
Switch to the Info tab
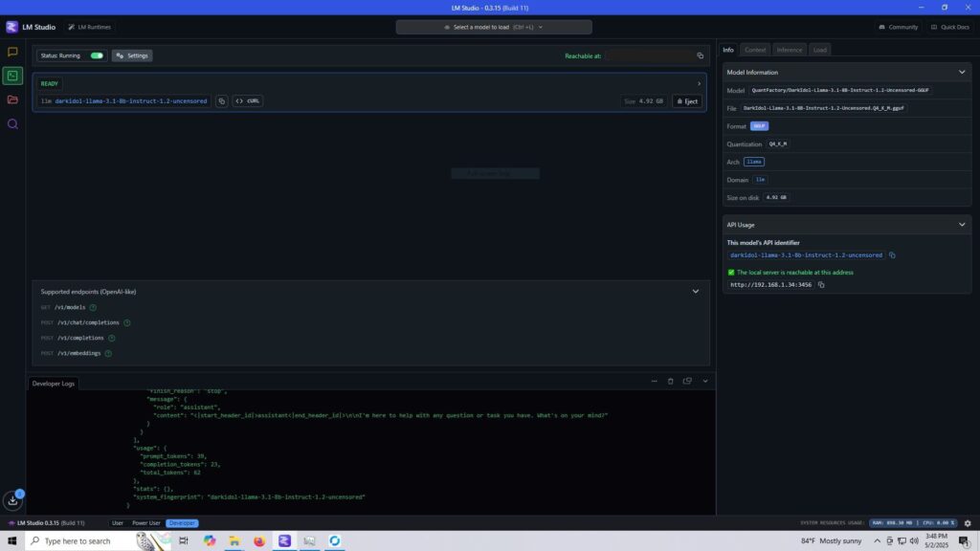tap(728, 50)
